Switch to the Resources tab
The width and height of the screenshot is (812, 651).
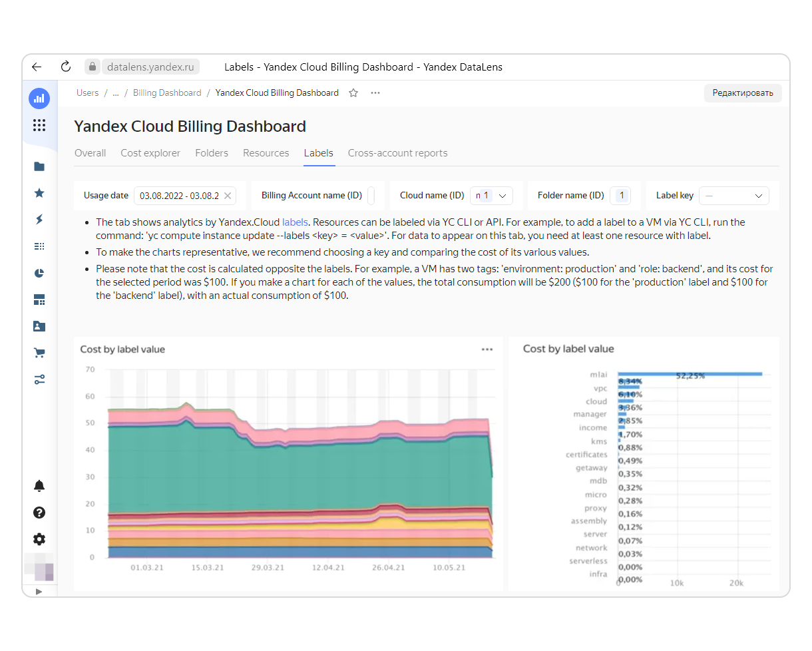pos(266,153)
